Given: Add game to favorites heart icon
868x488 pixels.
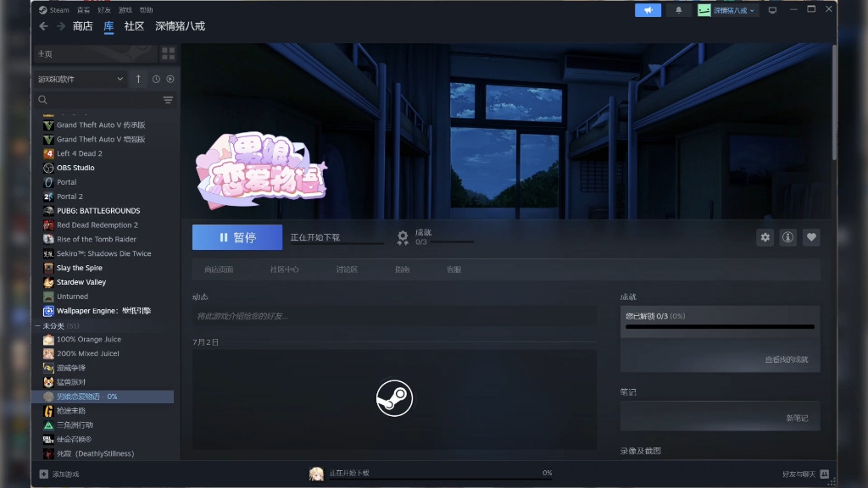Looking at the screenshot, I should (x=811, y=237).
